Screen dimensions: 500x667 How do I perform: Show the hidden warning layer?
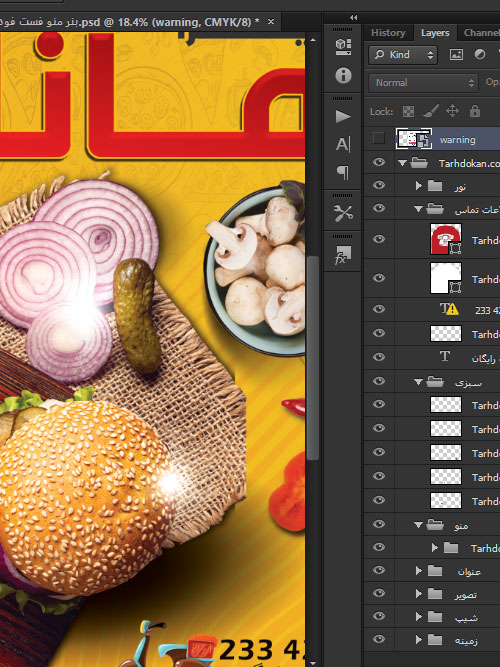378,139
